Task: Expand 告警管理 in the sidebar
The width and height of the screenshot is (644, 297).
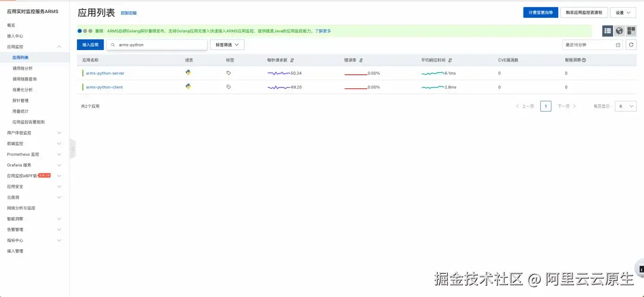Action: pyautogui.click(x=58, y=229)
